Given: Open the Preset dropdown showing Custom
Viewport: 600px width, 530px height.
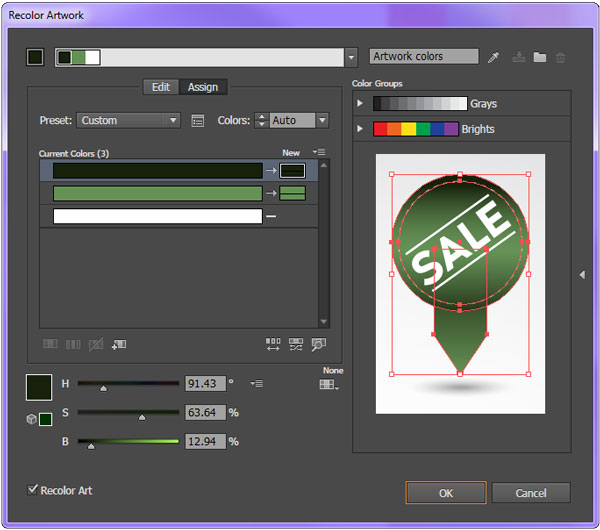Looking at the screenshot, I should pyautogui.click(x=128, y=121).
